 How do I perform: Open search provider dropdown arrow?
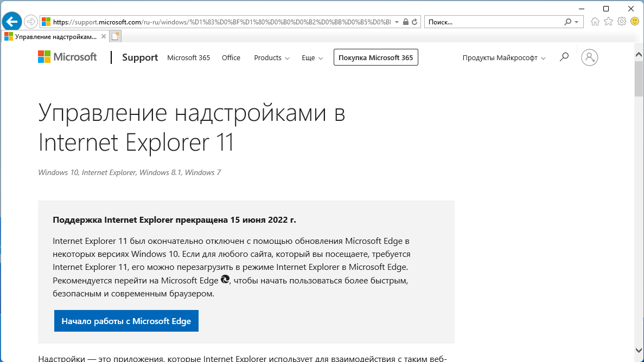click(x=577, y=22)
